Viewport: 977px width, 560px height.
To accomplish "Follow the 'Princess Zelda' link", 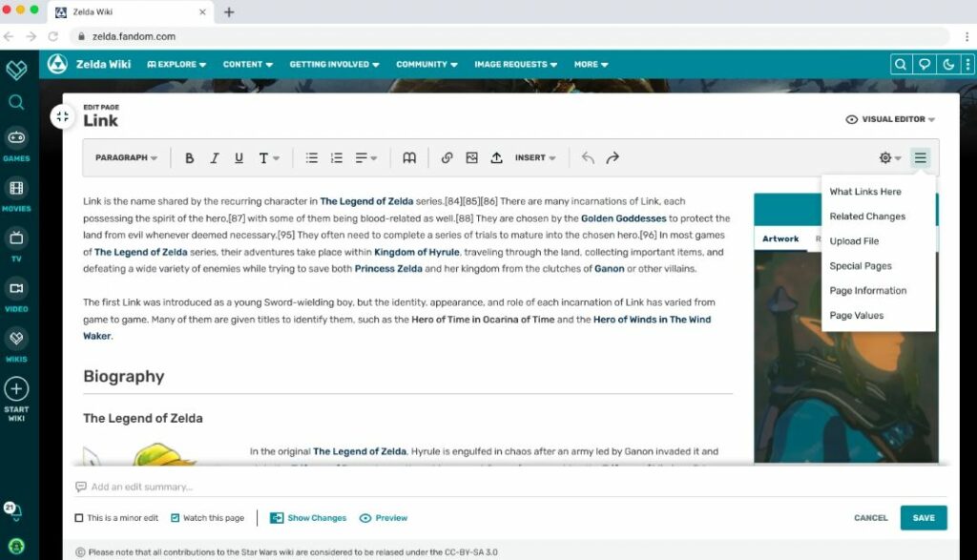I will [x=388, y=269].
